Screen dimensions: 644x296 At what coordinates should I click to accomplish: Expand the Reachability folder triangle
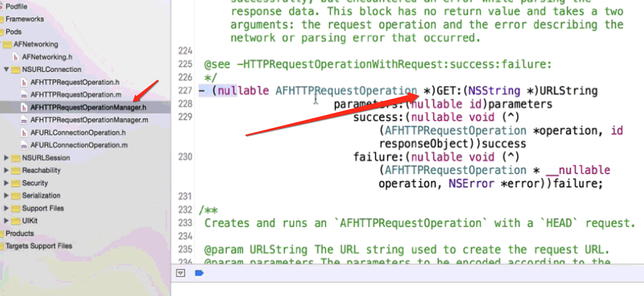(6, 170)
